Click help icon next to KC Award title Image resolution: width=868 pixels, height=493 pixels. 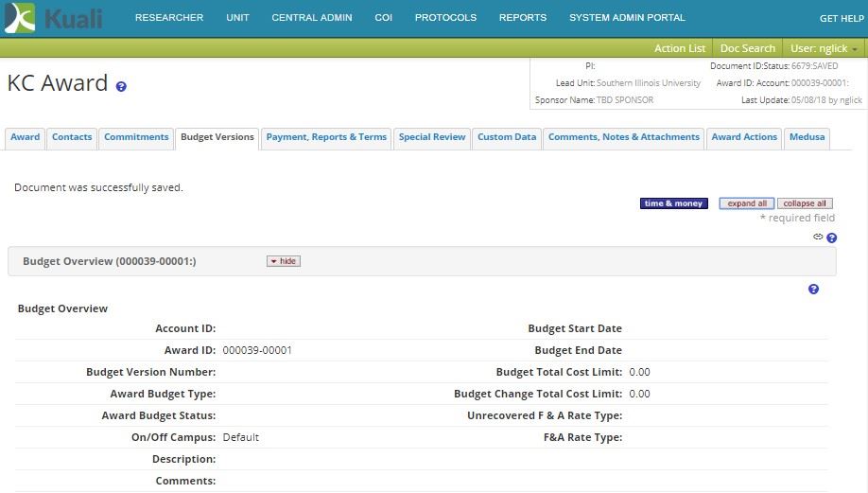[x=121, y=87]
